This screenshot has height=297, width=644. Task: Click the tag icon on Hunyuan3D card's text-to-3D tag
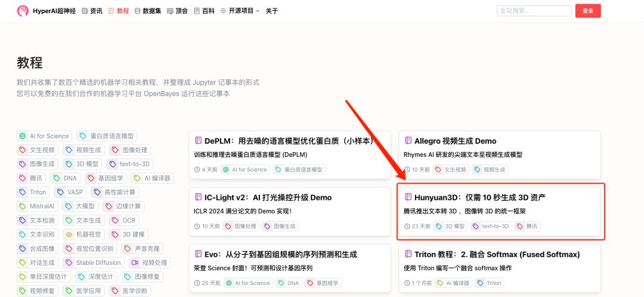point(476,226)
